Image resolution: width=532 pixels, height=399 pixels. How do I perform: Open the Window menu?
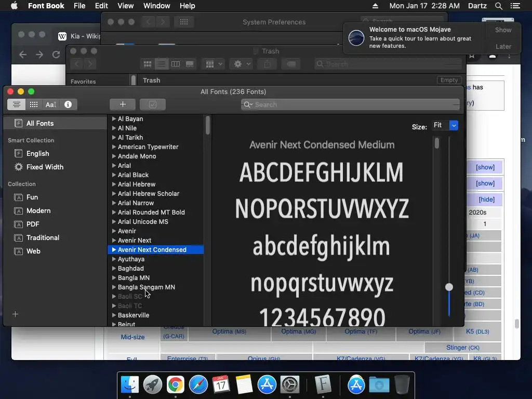coord(156,6)
